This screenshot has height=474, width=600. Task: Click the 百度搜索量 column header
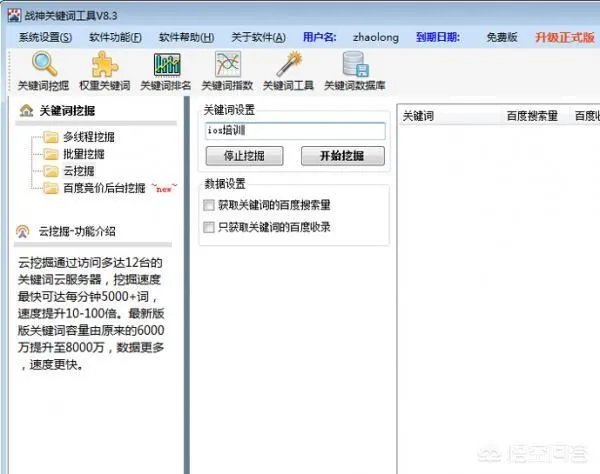(532, 116)
